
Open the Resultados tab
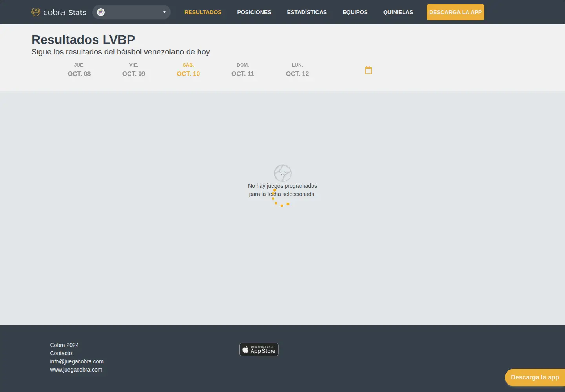coord(203,12)
